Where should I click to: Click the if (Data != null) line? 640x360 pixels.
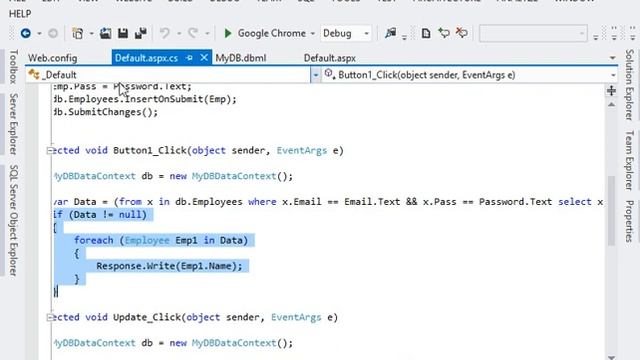(100, 215)
